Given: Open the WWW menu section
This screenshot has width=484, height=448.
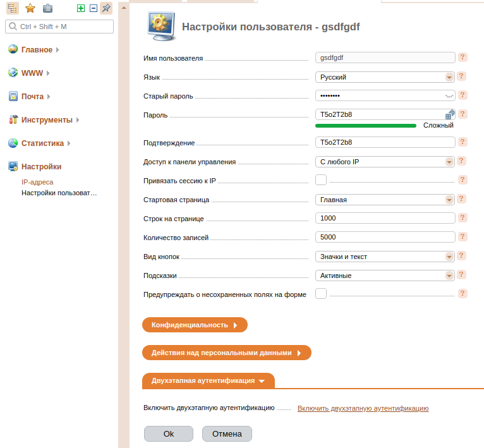Looking at the screenshot, I should click(x=32, y=73).
